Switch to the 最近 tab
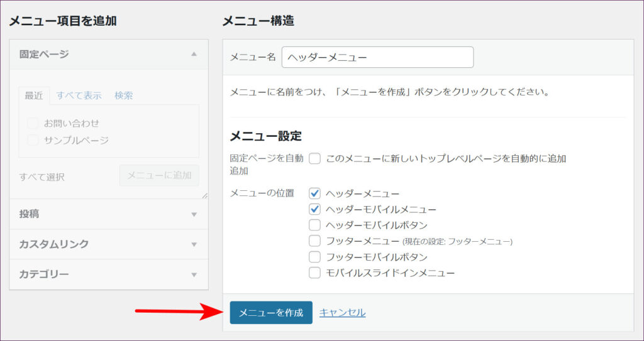 [x=34, y=95]
